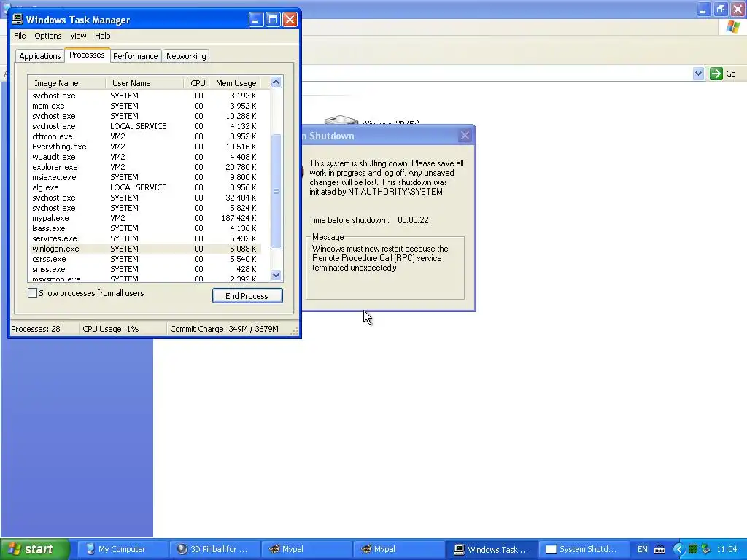
Task: Open the Start menu
Action: click(x=34, y=549)
